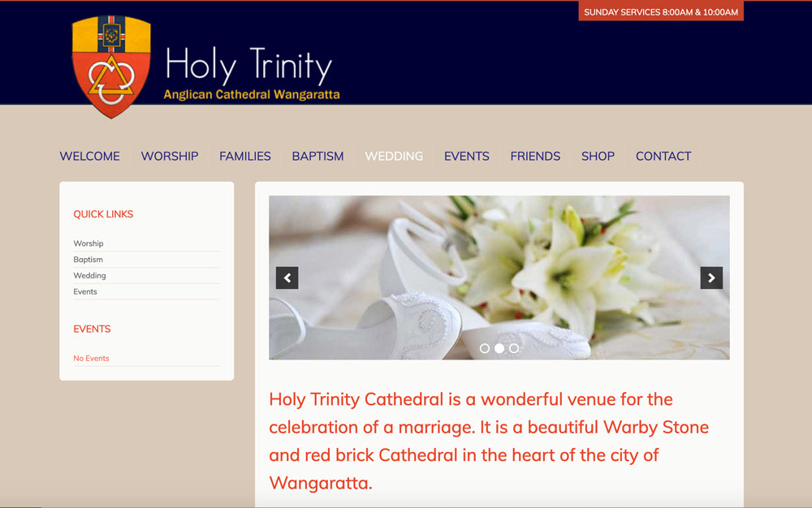The height and width of the screenshot is (508, 812).
Task: Select the first slideshow dot indicator
Action: (x=485, y=348)
